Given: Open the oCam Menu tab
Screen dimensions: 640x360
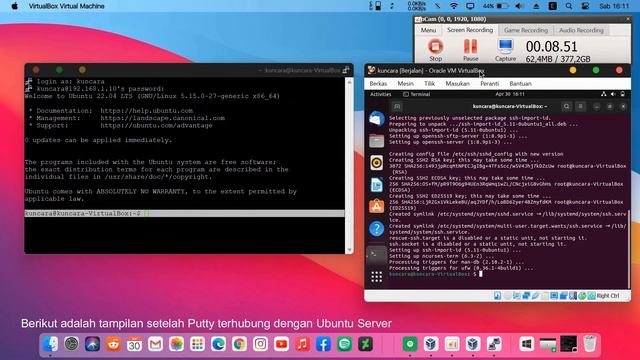Looking at the screenshot, I should (x=428, y=30).
